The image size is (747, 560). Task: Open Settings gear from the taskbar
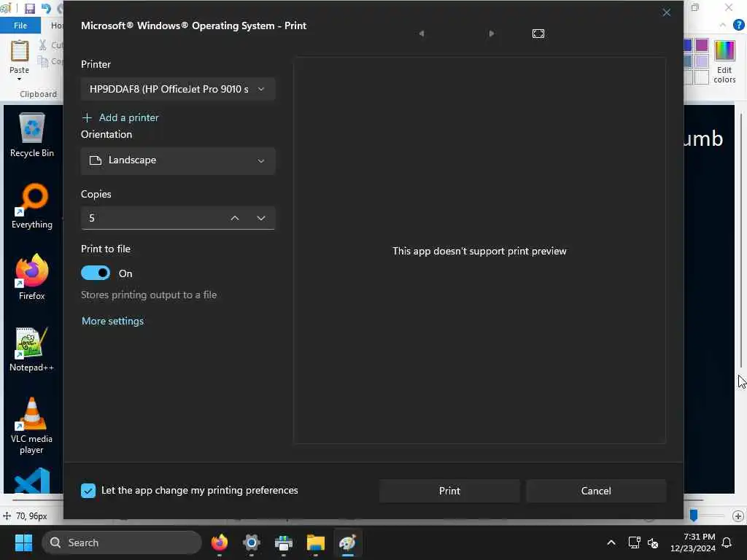252,542
